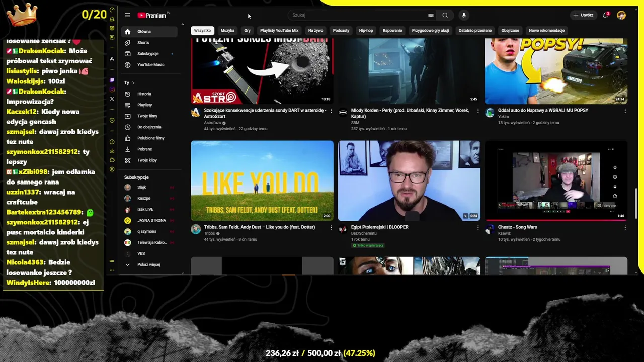The height and width of the screenshot is (362, 644).
Task: Open the Telewizja Kablo... subscription channel
Action: (x=149, y=242)
